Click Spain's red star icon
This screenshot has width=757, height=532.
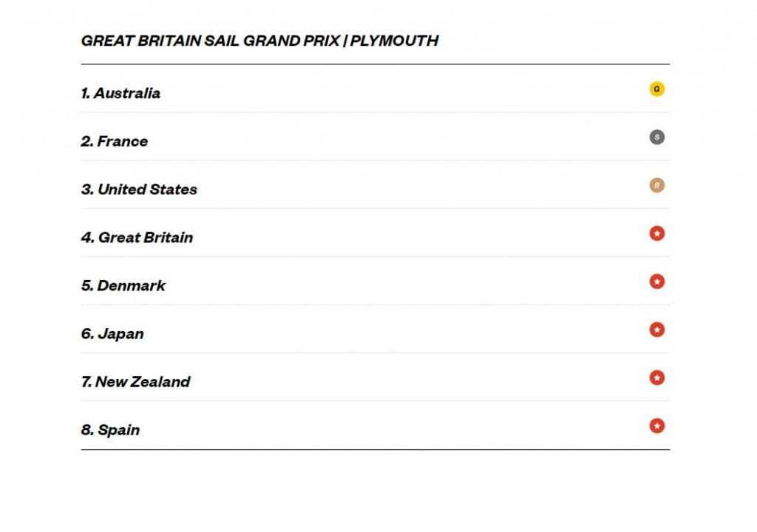pyautogui.click(x=656, y=426)
